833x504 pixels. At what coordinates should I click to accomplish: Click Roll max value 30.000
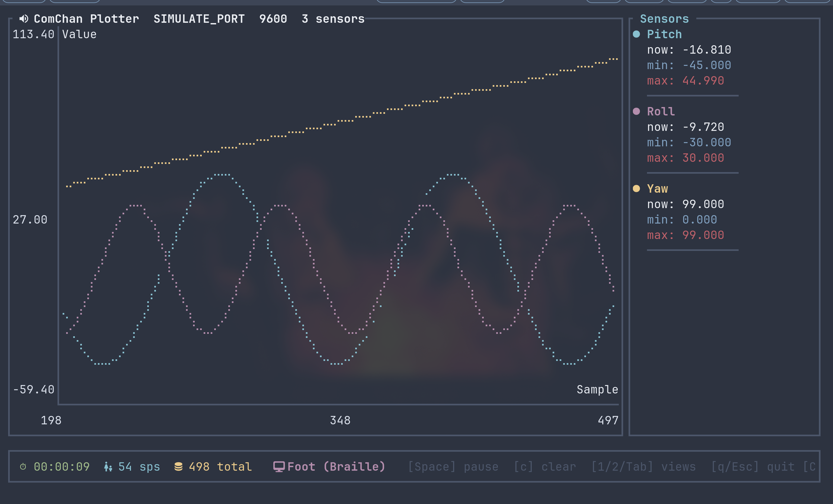point(703,158)
